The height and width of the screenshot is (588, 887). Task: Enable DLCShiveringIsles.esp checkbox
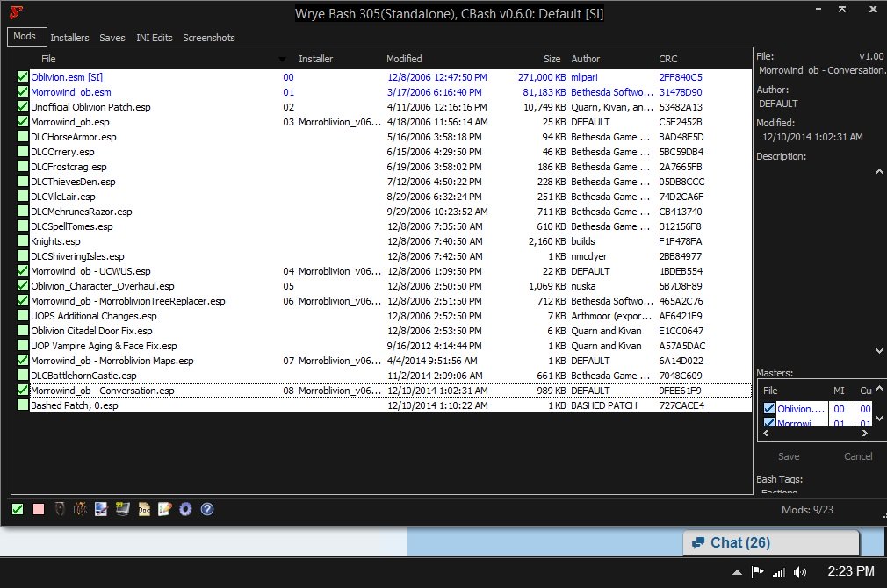coord(23,256)
